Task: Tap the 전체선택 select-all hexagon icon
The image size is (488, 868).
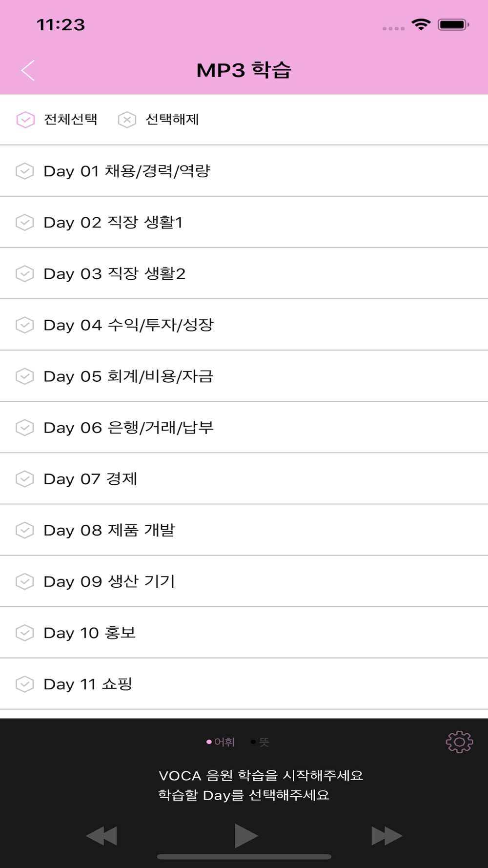Action: (25, 120)
